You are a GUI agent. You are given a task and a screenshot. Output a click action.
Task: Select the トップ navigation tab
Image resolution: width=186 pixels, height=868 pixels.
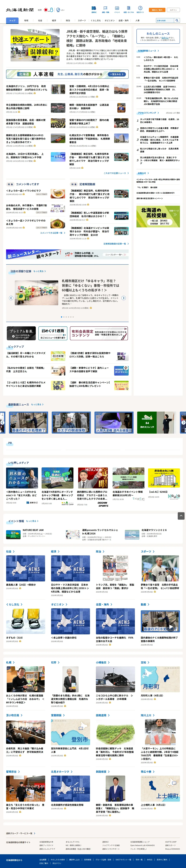(12, 21)
